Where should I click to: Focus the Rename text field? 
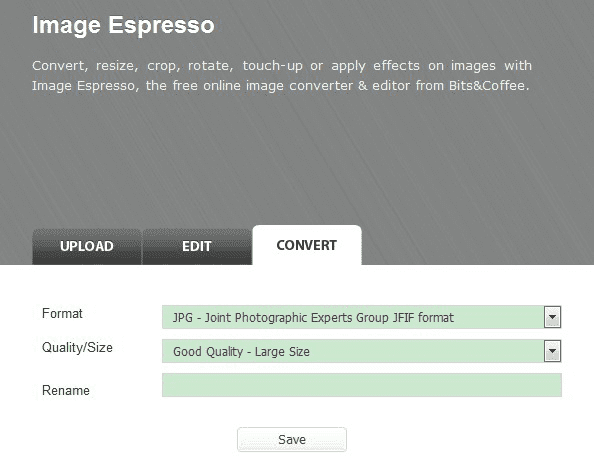pyautogui.click(x=362, y=385)
